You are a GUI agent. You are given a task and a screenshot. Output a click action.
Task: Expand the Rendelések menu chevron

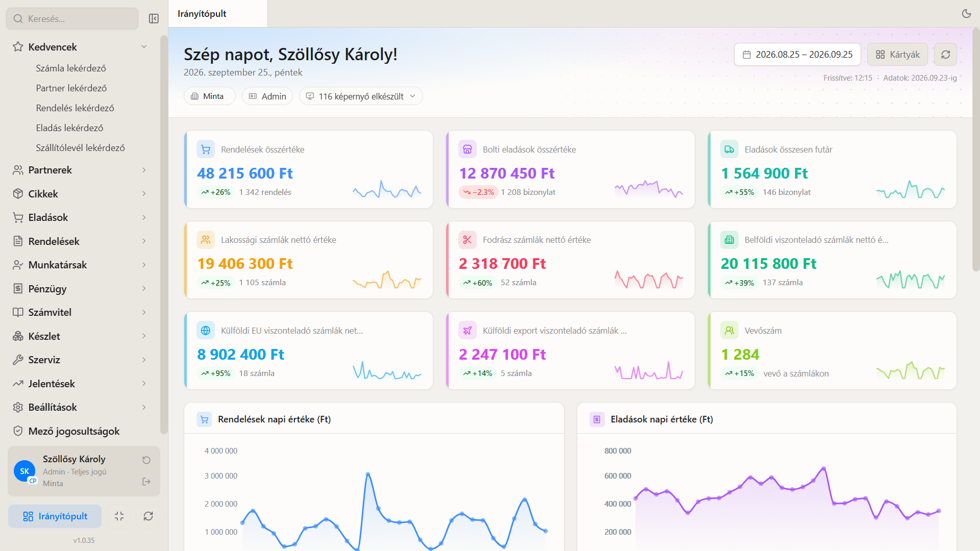144,241
